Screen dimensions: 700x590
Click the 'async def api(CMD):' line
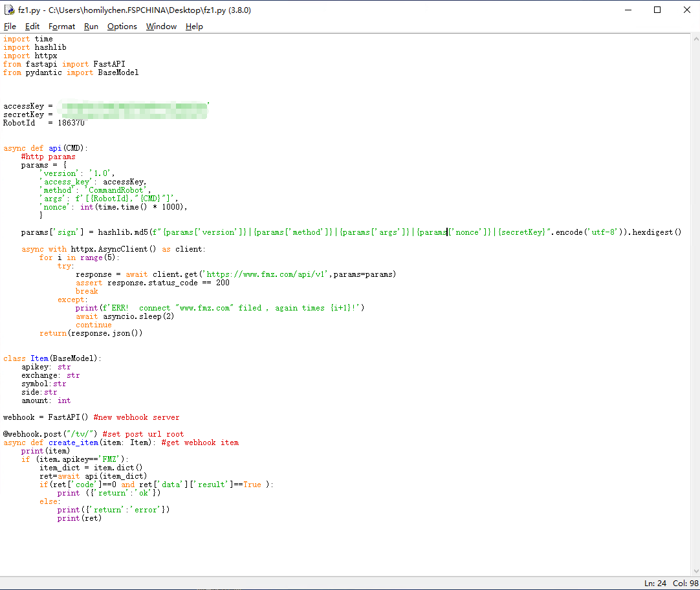(45, 148)
